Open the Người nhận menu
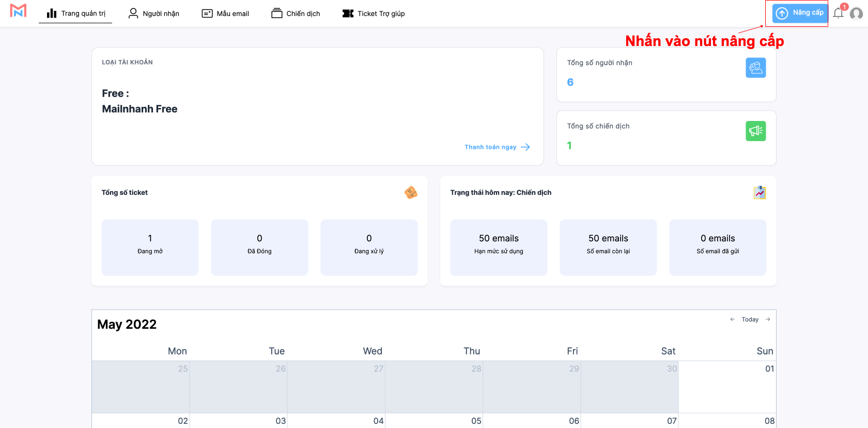 point(154,13)
